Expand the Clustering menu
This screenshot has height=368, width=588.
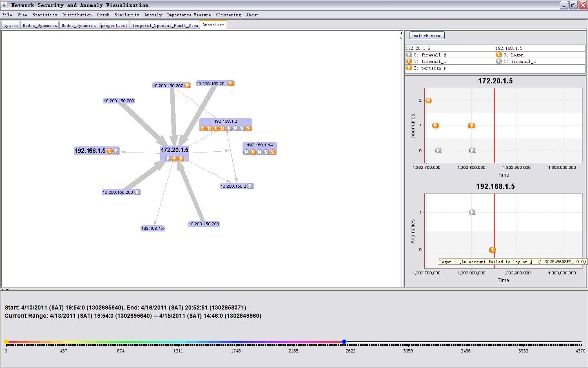click(228, 15)
